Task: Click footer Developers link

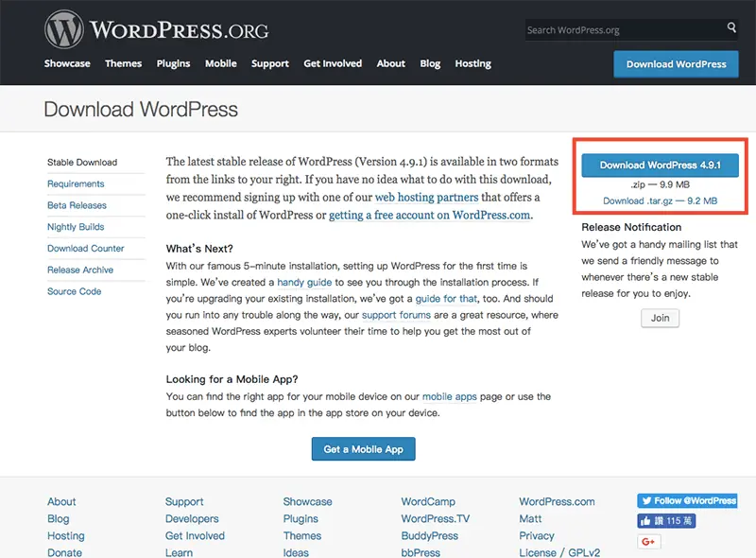Action: coord(192,519)
